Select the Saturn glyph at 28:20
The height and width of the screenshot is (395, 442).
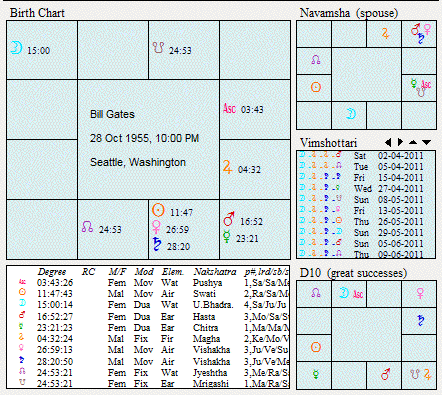[x=157, y=244]
